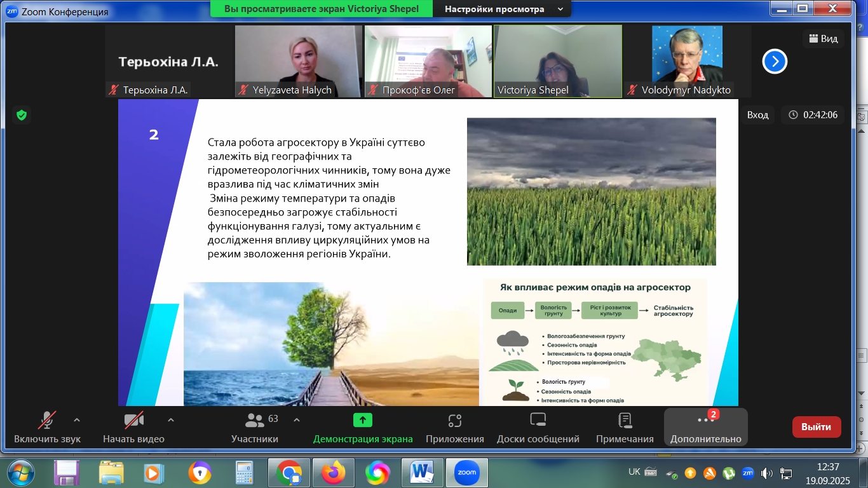Image resolution: width=868 pixels, height=488 pixels.
Task: Expand audio settings chevron
Action: pos(77,420)
